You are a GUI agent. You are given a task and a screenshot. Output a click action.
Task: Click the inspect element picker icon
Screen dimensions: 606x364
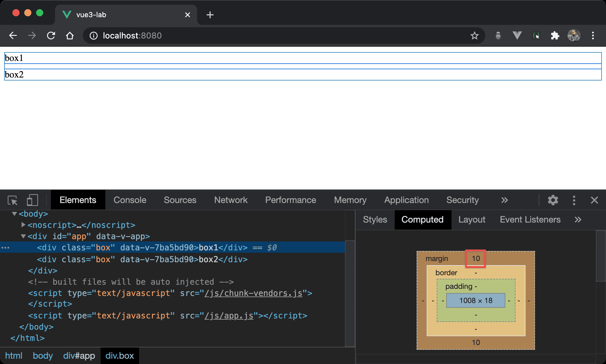pyautogui.click(x=12, y=200)
